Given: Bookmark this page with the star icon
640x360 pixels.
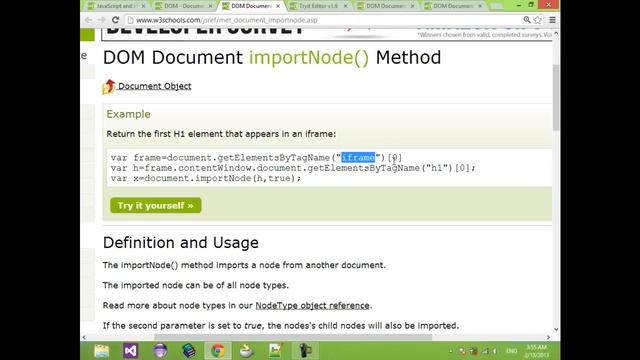Looking at the screenshot, I should (538, 20).
